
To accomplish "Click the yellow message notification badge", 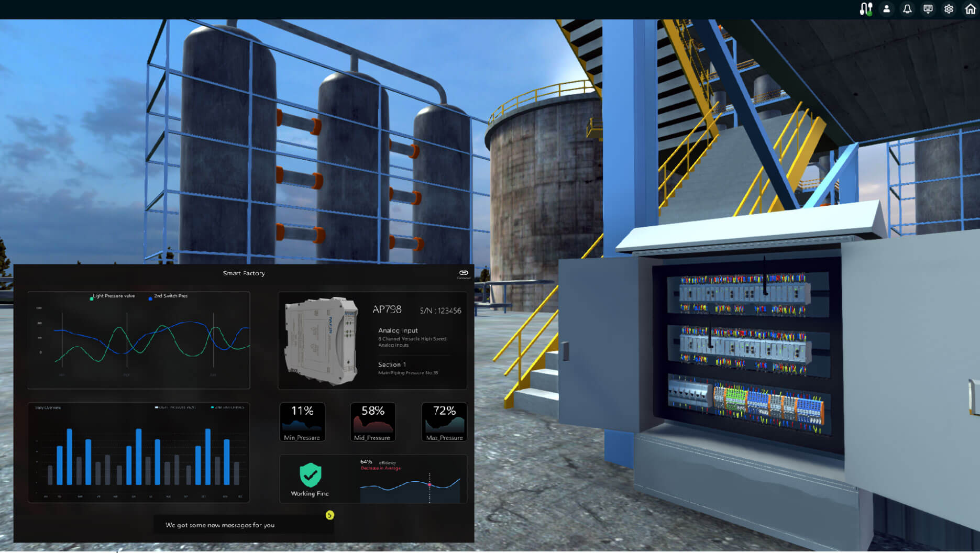I will coord(329,515).
